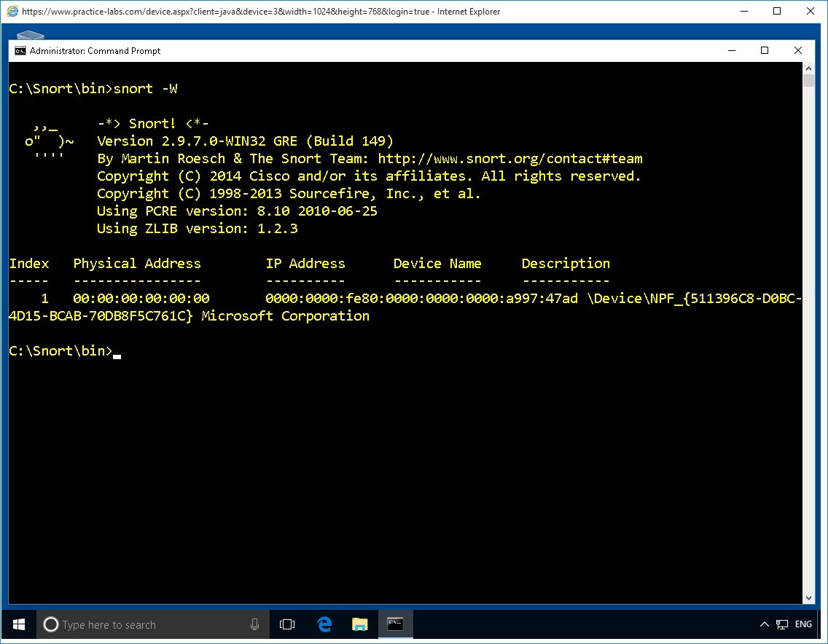This screenshot has width=828, height=644.
Task: Open File Explorer from the taskbar
Action: pyautogui.click(x=359, y=624)
